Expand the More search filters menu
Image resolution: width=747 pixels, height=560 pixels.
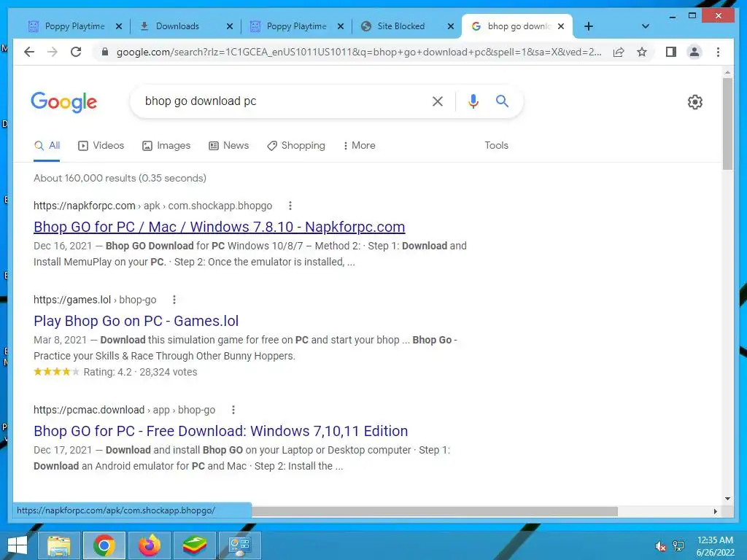(359, 146)
